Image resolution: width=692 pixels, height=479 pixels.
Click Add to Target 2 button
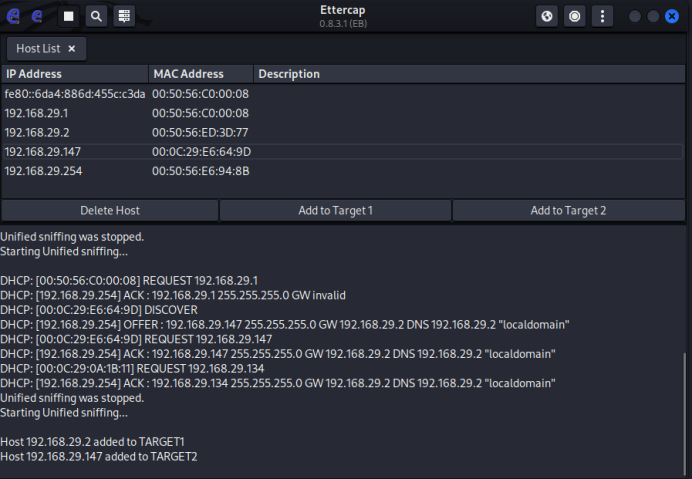(568, 211)
